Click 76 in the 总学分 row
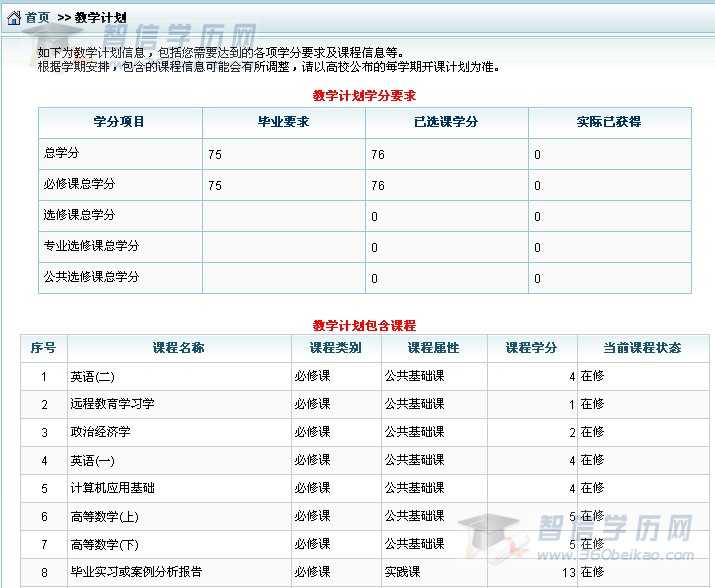715x588 pixels. pos(378,155)
